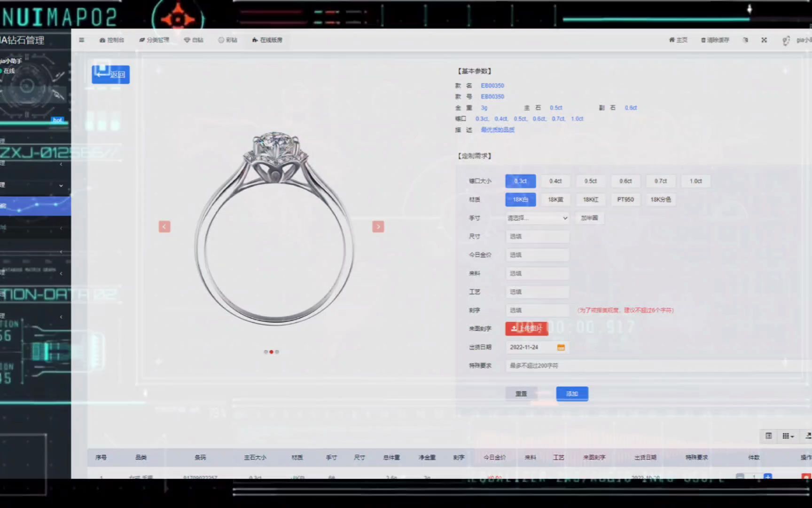Show next ring image with right arrow

[x=378, y=227]
